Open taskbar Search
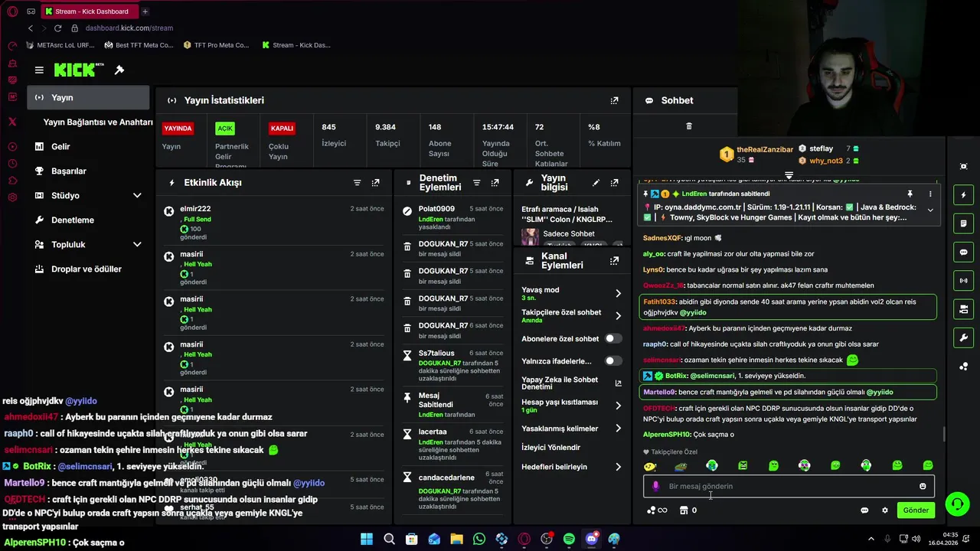Image resolution: width=980 pixels, height=551 pixels. click(x=389, y=540)
